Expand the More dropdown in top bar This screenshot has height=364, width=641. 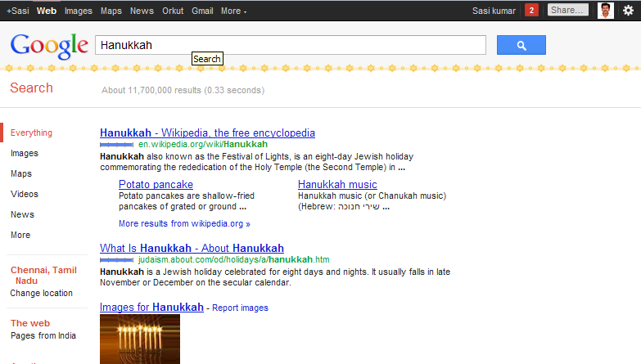pyautogui.click(x=234, y=11)
